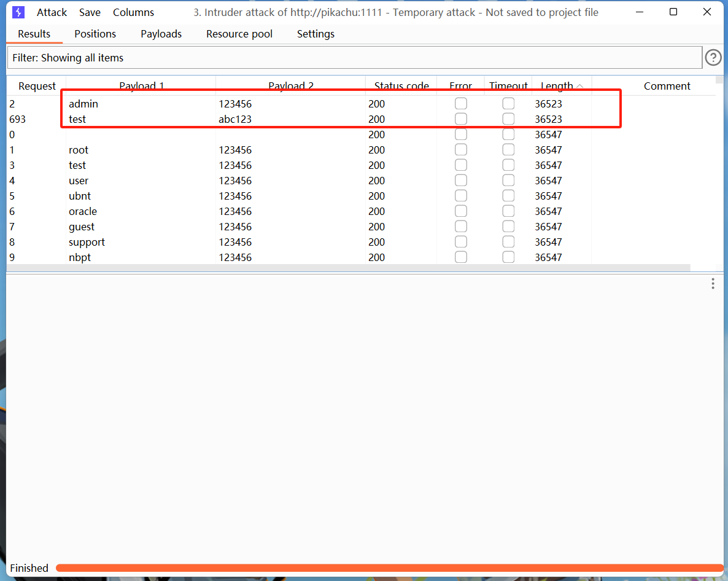Toggle Timeout checkbox for request 693 row
Screen dimensions: 728x581
[x=508, y=119]
